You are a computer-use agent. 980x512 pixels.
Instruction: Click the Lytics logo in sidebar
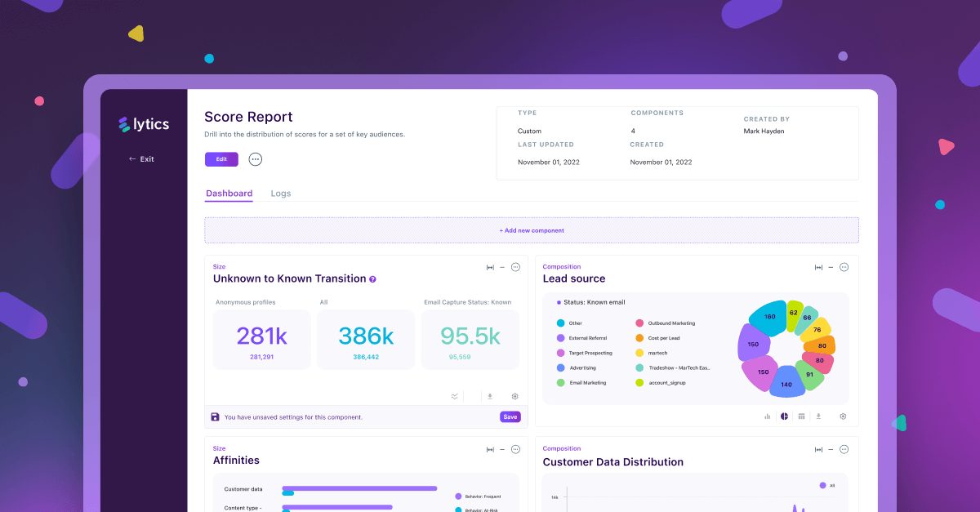click(x=144, y=124)
